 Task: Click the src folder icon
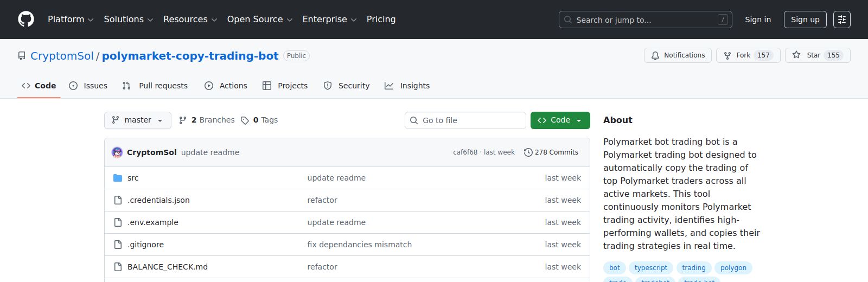118,178
